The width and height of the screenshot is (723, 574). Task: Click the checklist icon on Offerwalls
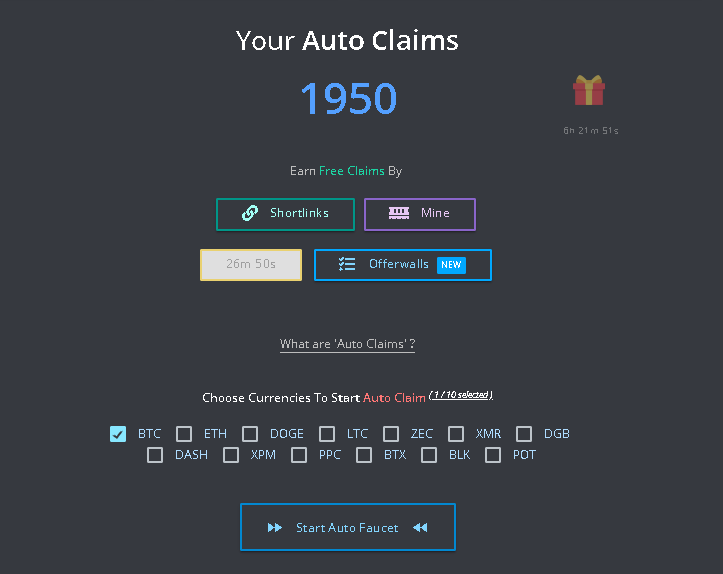tap(347, 264)
